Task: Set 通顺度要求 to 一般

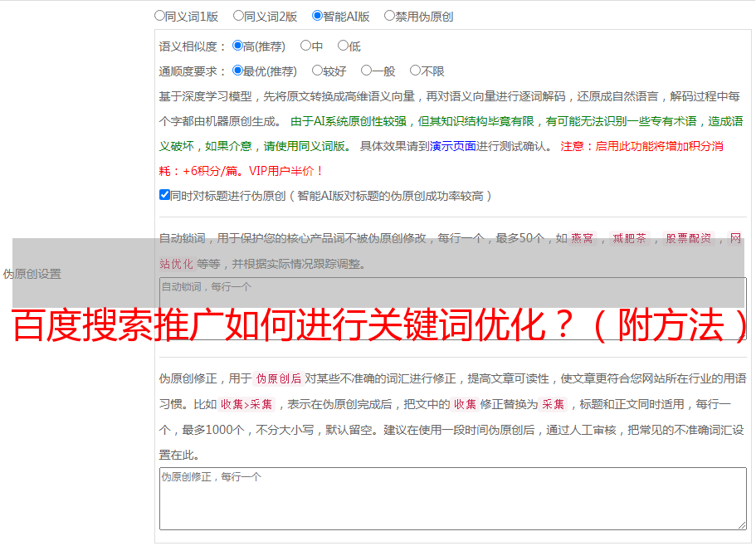Action: [367, 71]
